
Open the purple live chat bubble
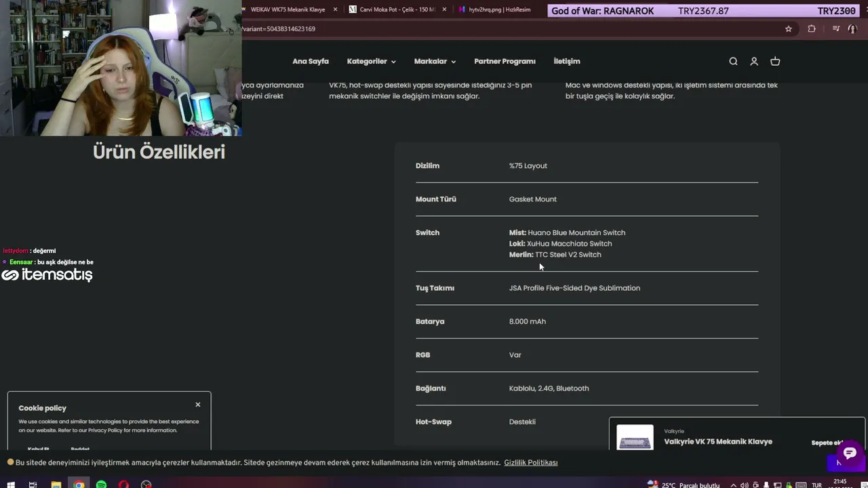click(x=850, y=453)
